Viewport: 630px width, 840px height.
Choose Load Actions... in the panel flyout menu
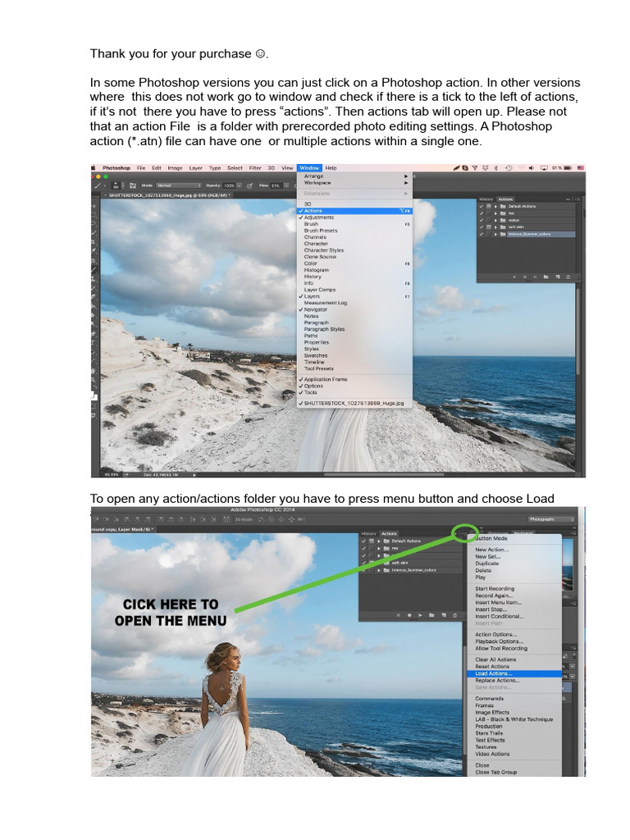click(514, 673)
